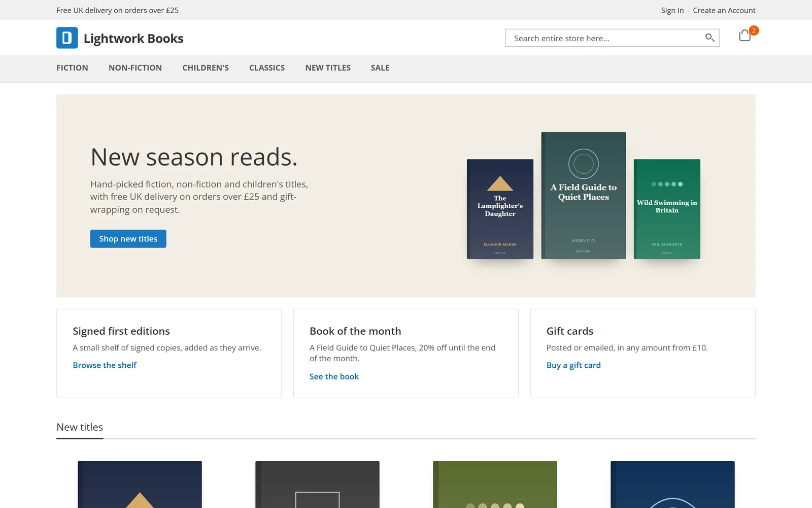The image size is (812, 508).
Task: Click Create an Account link
Action: pyautogui.click(x=724, y=10)
